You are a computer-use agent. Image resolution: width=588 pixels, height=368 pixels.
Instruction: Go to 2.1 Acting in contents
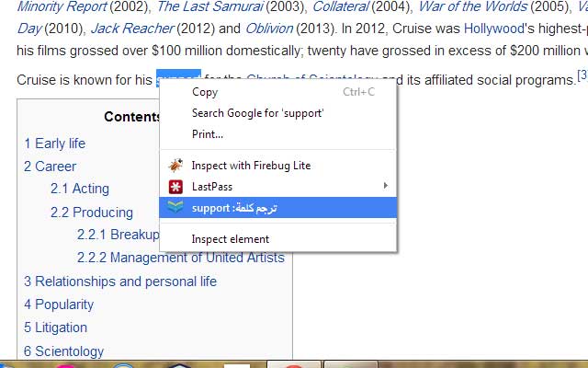(79, 189)
